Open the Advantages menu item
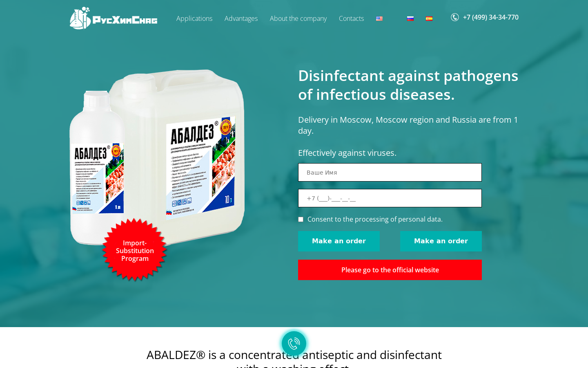The image size is (588, 368). coord(241,18)
